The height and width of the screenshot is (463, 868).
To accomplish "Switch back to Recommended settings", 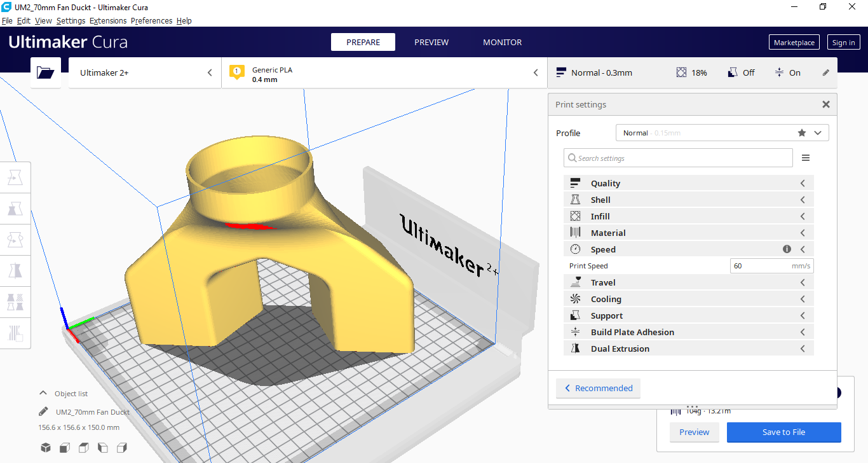I will coord(598,388).
